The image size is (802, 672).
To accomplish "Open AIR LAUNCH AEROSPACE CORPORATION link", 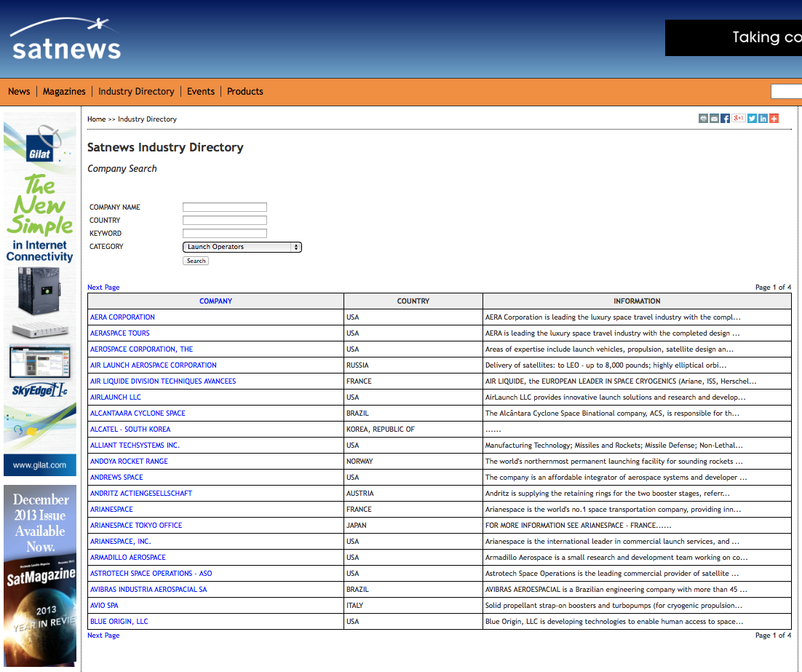I will coord(154,365).
